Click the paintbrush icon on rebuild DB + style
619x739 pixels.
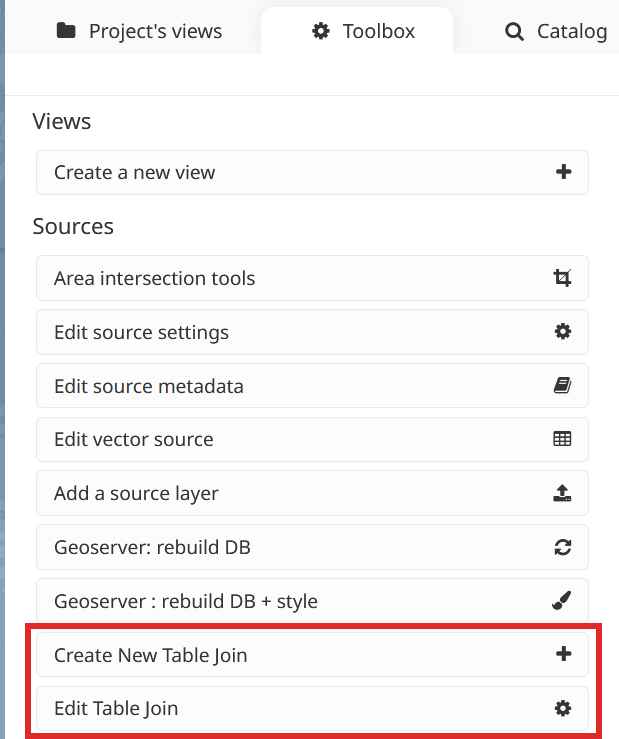(x=563, y=601)
